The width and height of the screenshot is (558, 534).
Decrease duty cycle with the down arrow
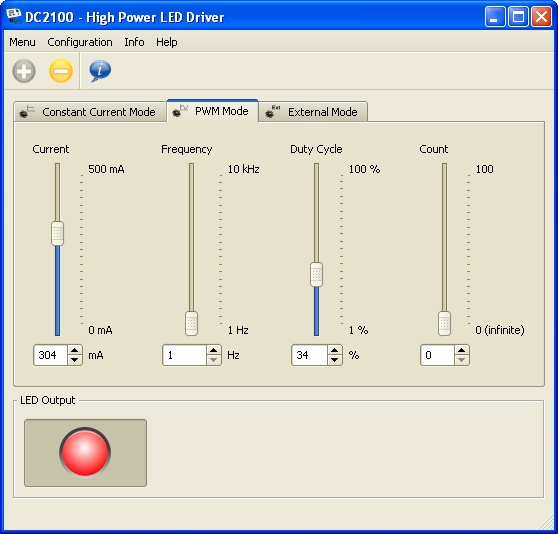coord(334,360)
